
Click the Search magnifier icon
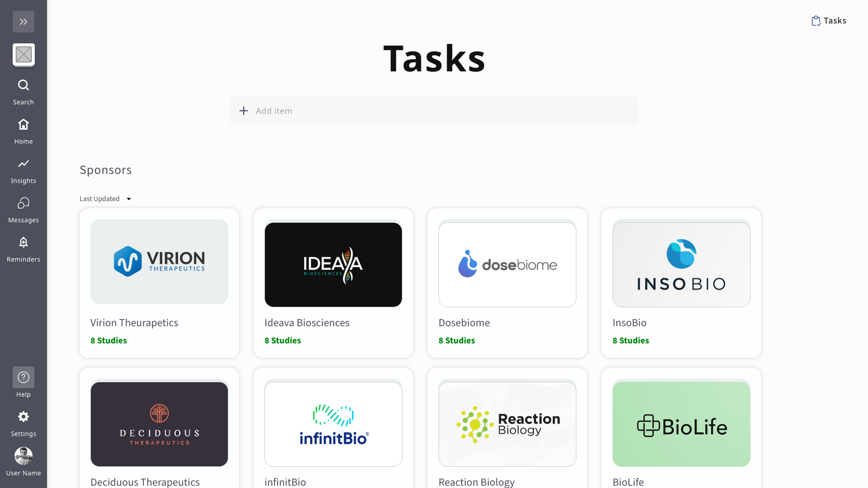point(24,85)
